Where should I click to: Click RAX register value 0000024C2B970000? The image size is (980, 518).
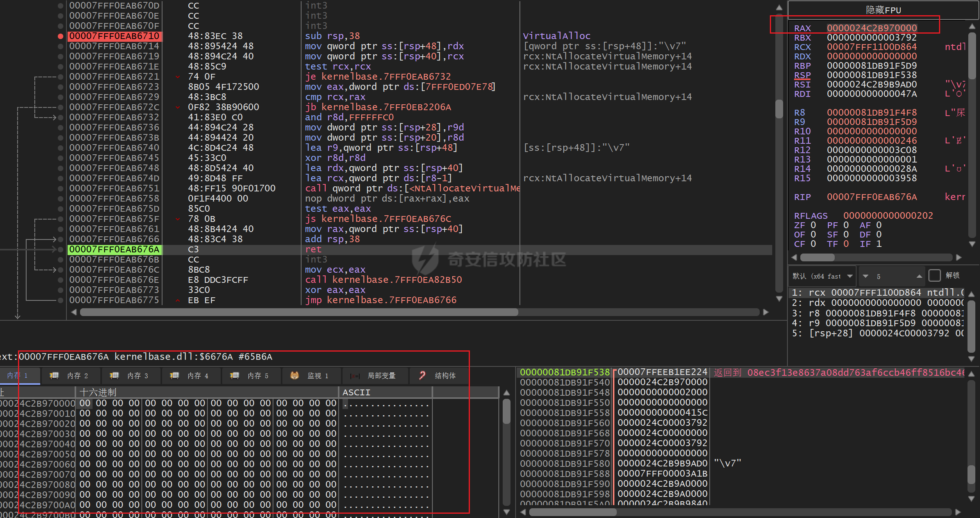tap(871, 28)
